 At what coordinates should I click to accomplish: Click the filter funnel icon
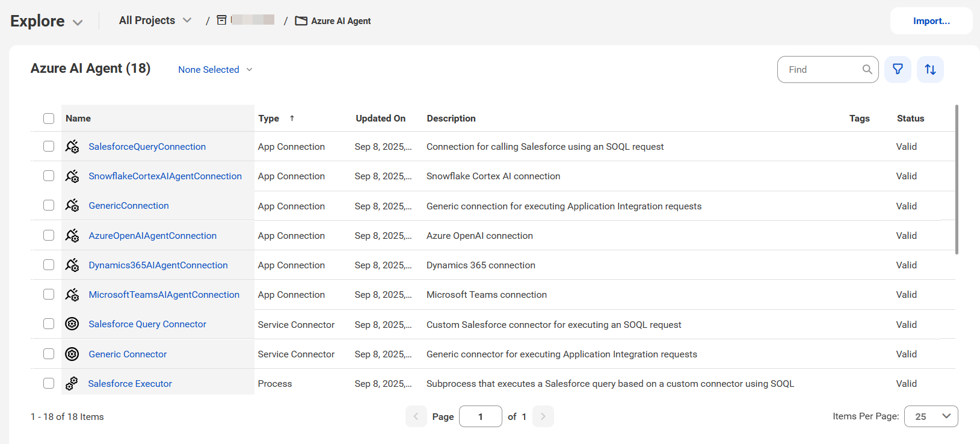click(898, 69)
